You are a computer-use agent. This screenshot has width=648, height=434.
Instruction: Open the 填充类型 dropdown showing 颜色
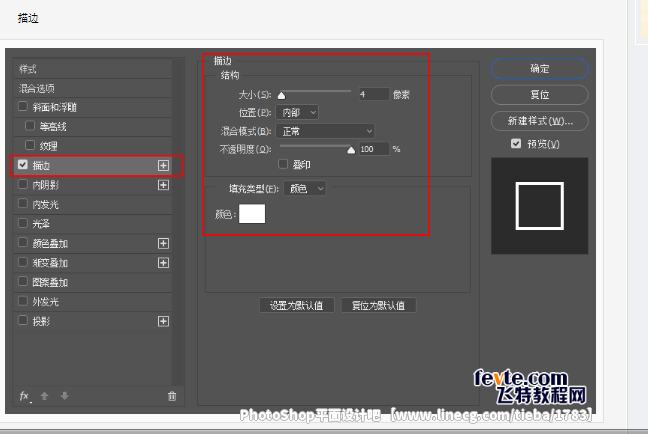(305, 189)
